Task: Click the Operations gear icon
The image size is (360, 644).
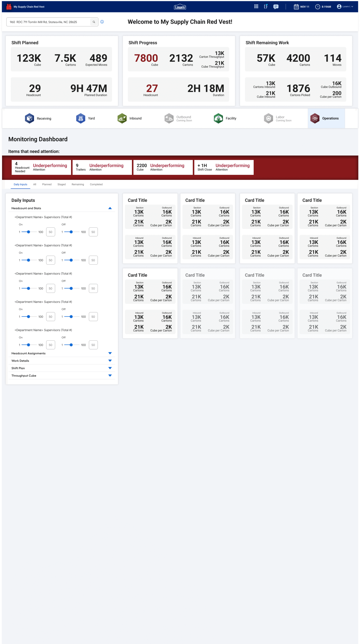Action: (x=315, y=118)
